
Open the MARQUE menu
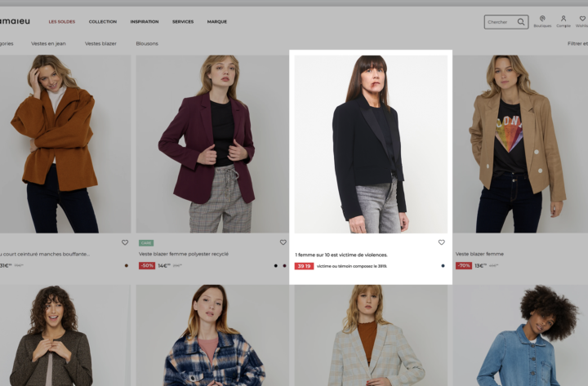point(217,22)
